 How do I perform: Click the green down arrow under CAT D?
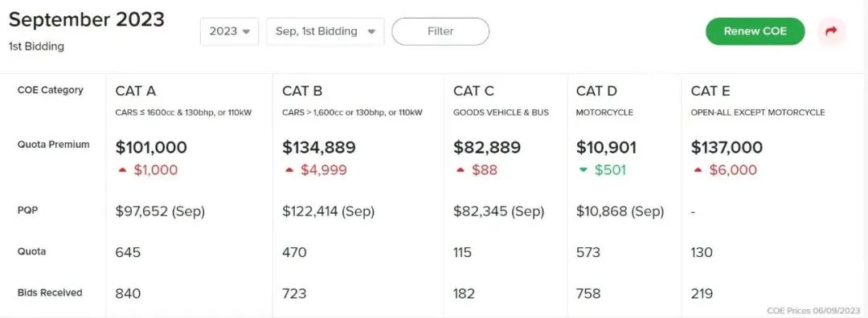(583, 170)
